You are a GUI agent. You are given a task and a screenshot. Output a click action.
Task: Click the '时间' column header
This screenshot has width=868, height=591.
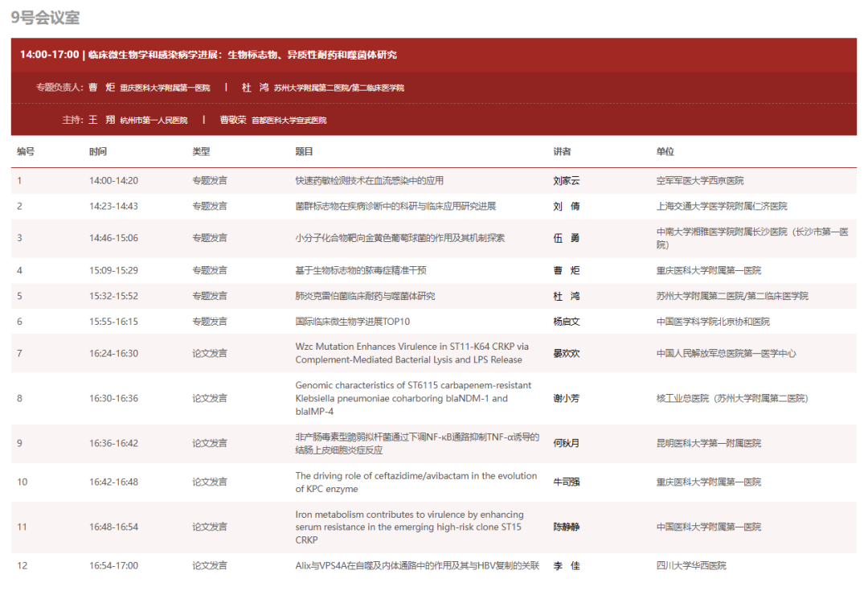coord(98,152)
